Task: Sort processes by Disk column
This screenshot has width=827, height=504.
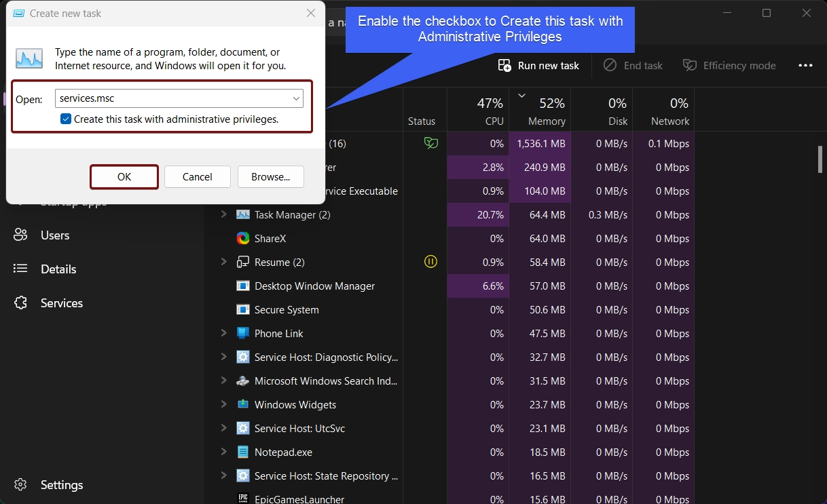Action: (602, 110)
